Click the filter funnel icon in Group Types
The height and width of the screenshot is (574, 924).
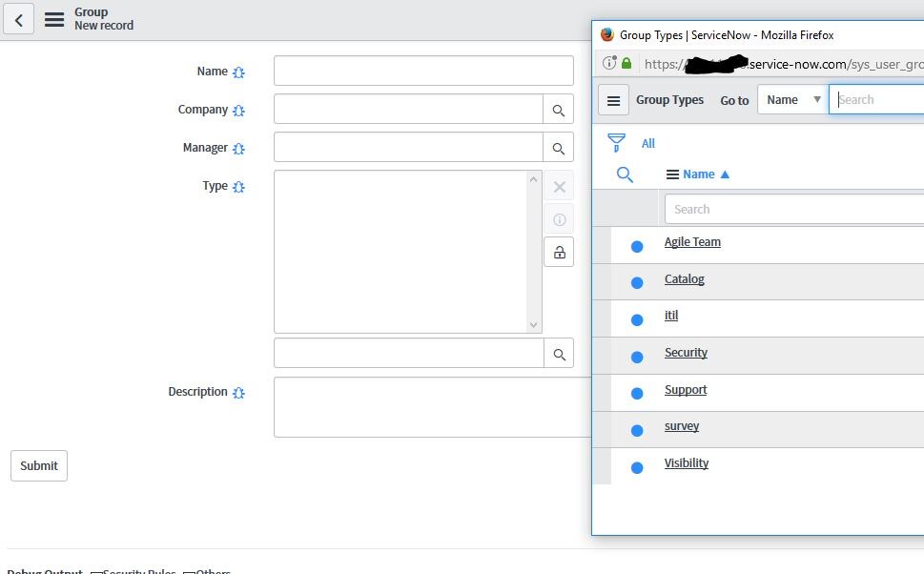click(x=617, y=143)
